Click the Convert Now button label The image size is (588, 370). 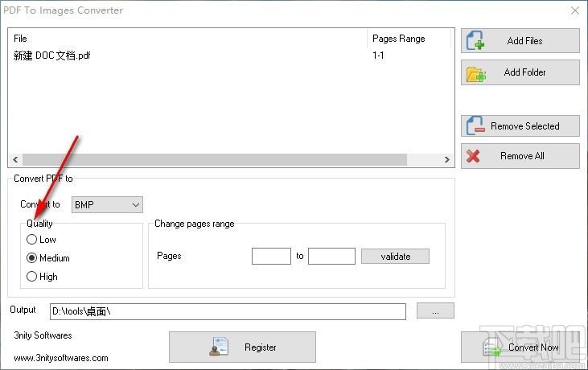(x=533, y=347)
